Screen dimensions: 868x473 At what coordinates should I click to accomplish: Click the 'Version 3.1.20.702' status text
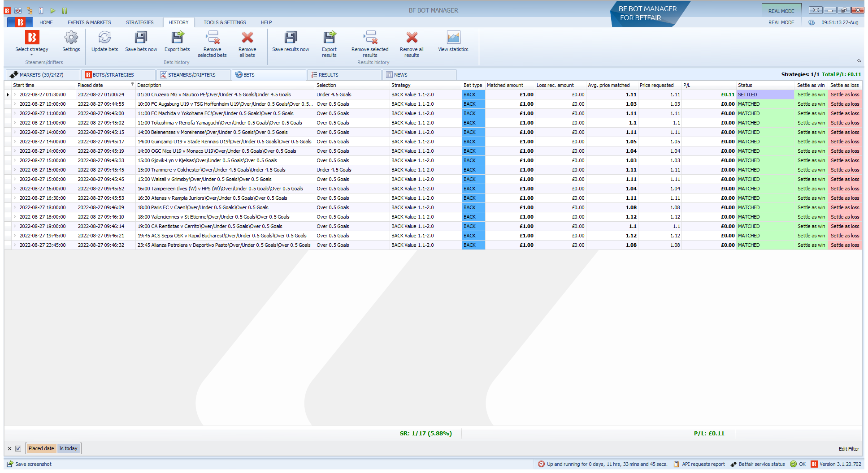click(x=840, y=464)
